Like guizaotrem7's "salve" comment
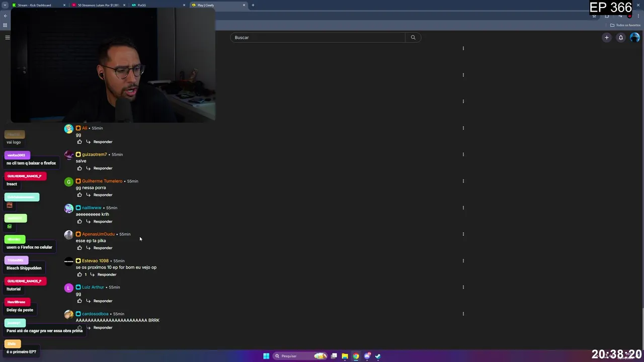Image resolution: width=644 pixels, height=362 pixels. [79, 168]
